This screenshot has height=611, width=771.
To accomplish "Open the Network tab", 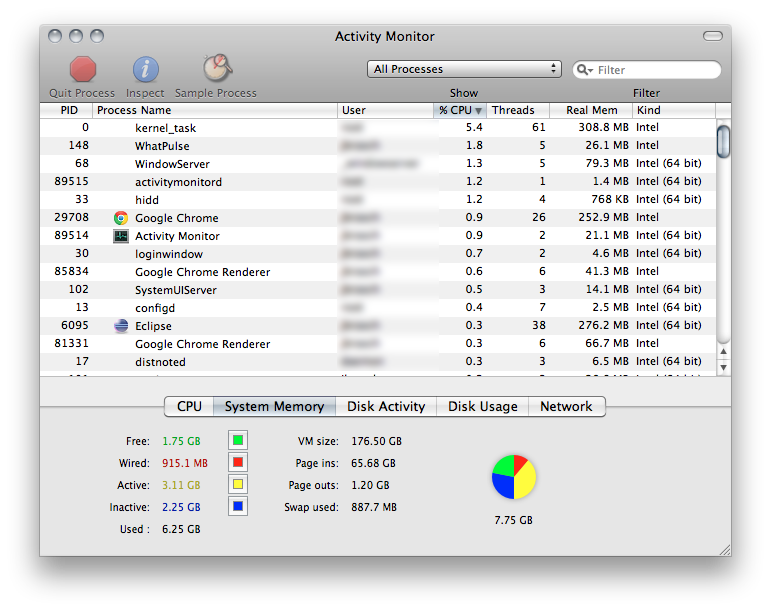I will (x=566, y=407).
